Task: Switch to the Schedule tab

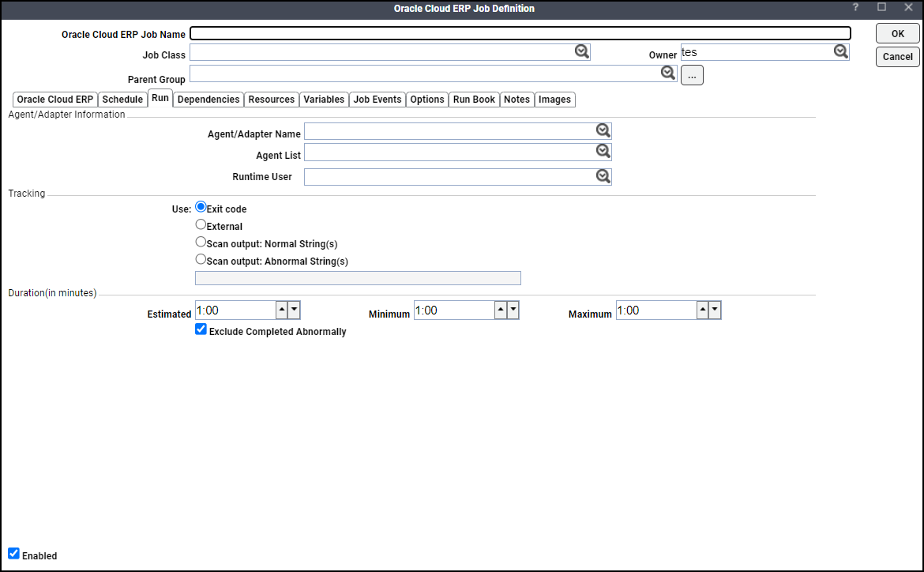Action: pyautogui.click(x=122, y=99)
